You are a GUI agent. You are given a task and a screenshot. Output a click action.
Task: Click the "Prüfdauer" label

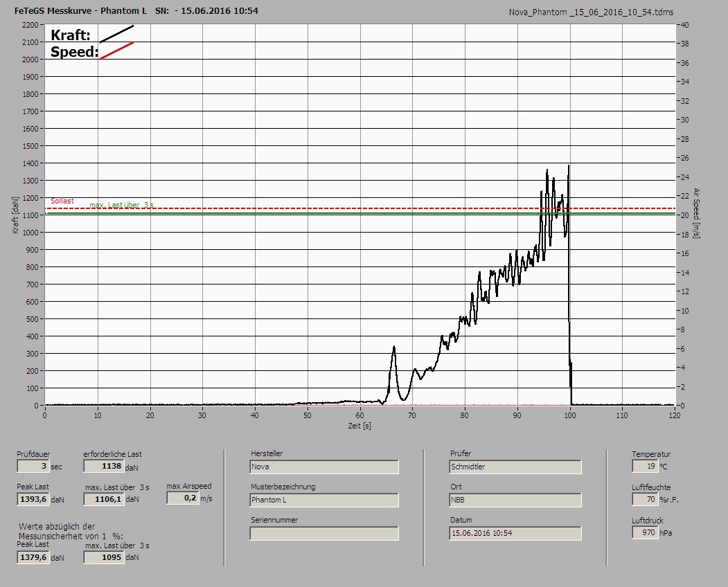(x=33, y=454)
